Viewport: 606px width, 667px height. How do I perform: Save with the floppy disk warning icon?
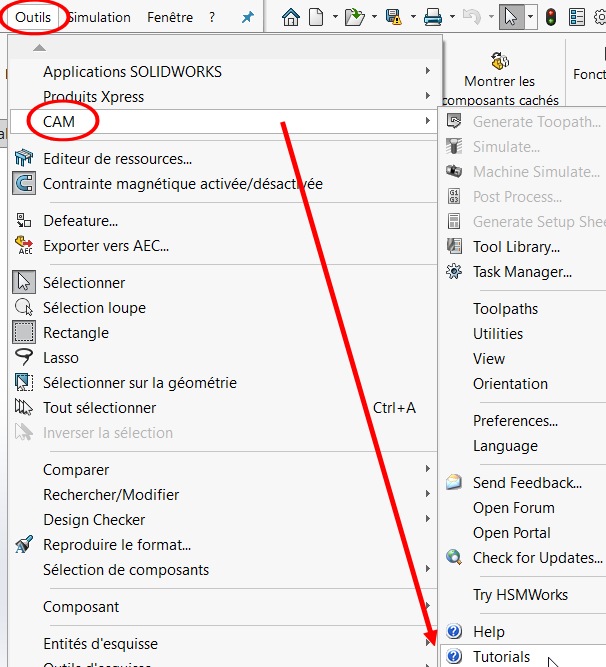[393, 17]
